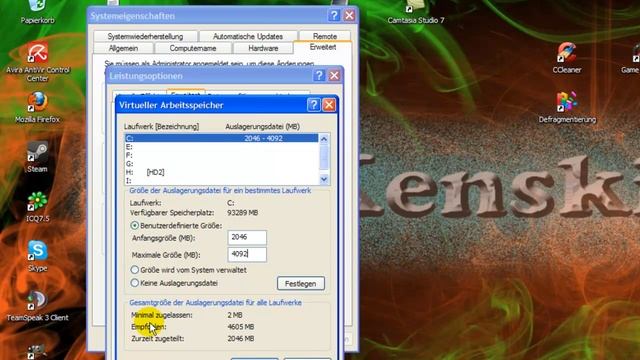Click the Festlegen button
The height and width of the screenshot is (360, 640).
301,284
